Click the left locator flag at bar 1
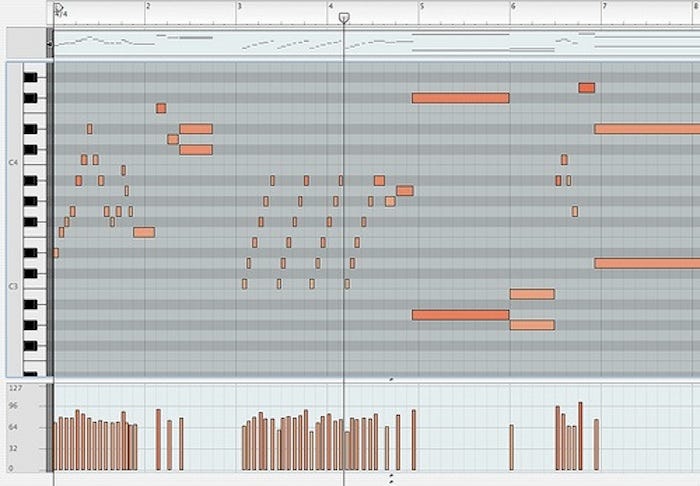The width and height of the screenshot is (700, 486). [58, 7]
